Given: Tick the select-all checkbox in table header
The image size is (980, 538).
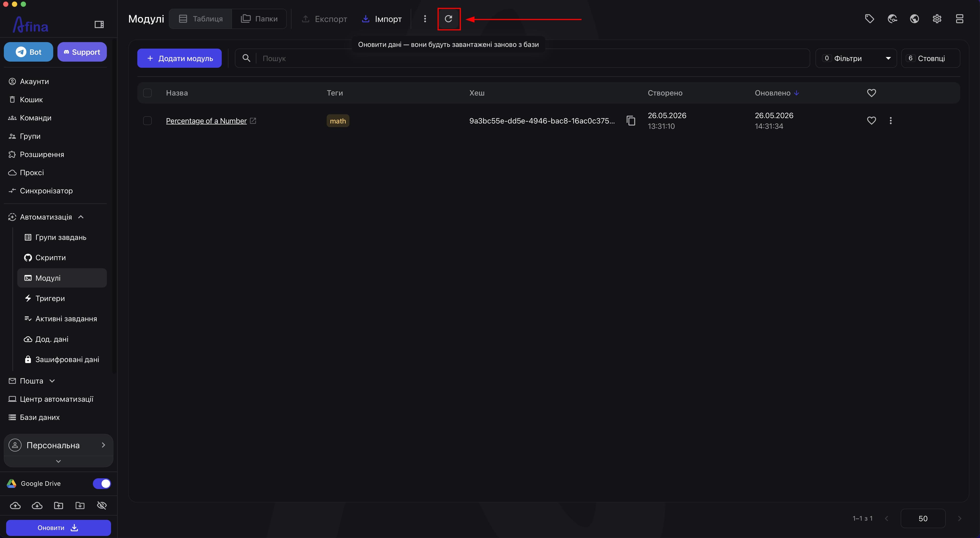Looking at the screenshot, I should [147, 93].
